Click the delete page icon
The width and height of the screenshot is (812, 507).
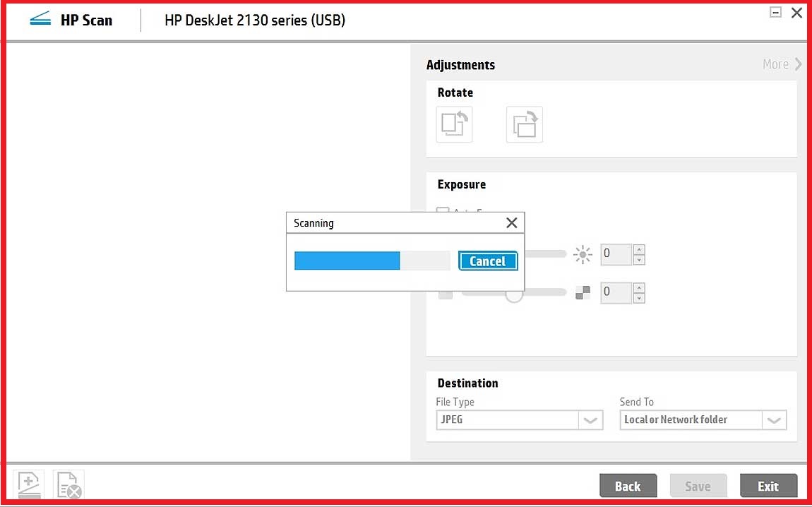(x=68, y=486)
